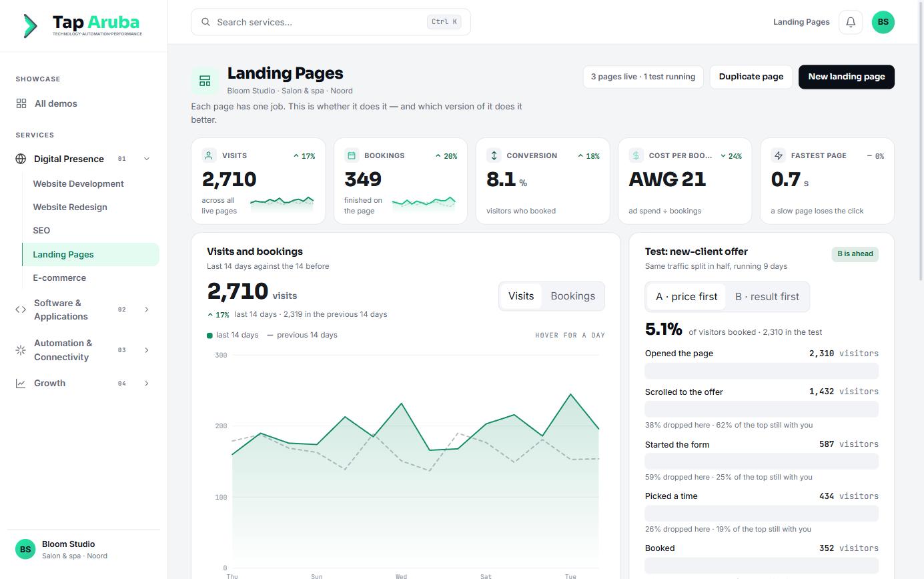924x579 pixels.
Task: Click the Visits card person icon
Action: (x=209, y=155)
